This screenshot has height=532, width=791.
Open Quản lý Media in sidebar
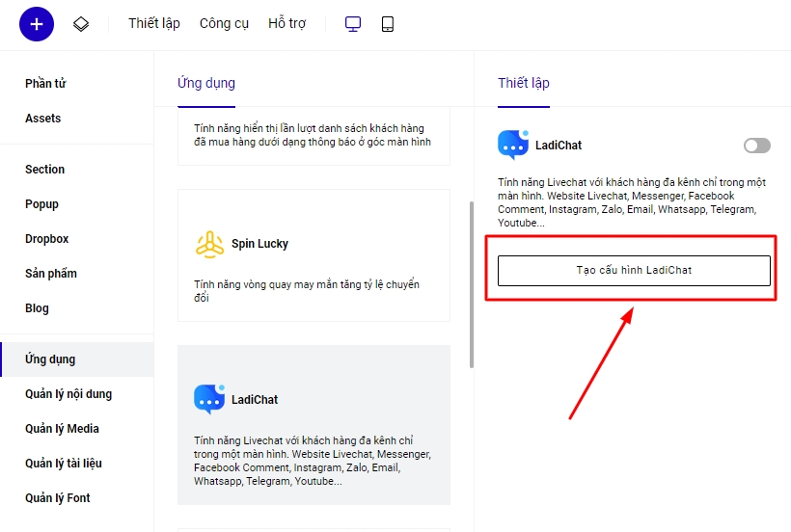[62, 429]
